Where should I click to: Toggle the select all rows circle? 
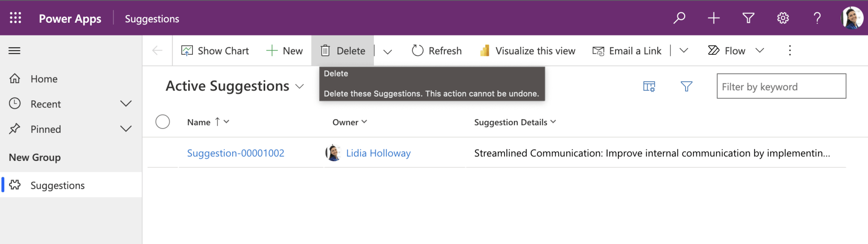tap(163, 122)
